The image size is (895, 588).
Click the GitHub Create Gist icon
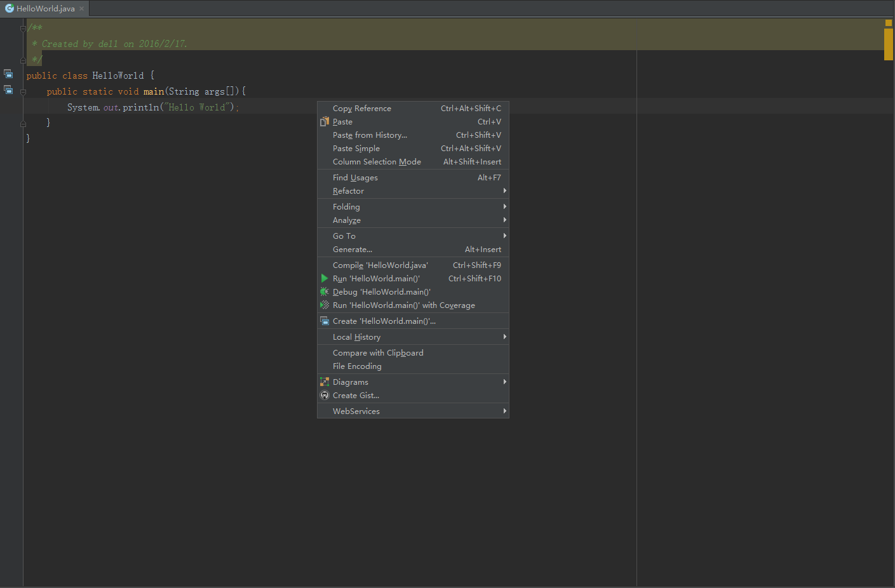pos(325,395)
